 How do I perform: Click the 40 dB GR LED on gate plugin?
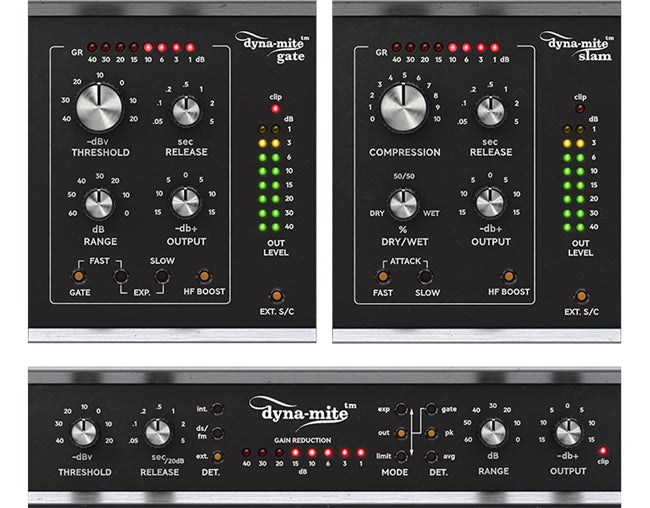pos(92,47)
